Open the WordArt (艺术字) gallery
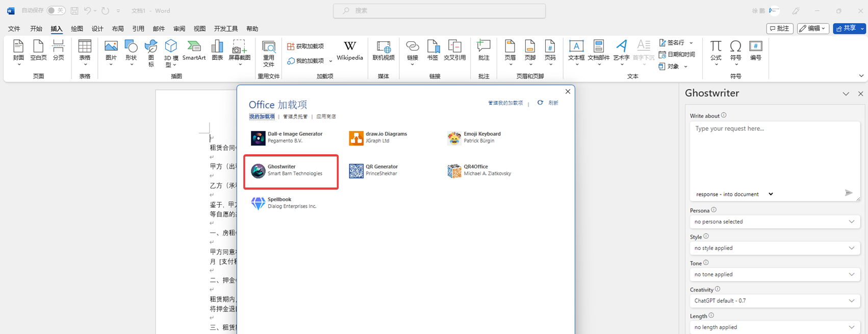The height and width of the screenshot is (334, 868). pyautogui.click(x=621, y=52)
